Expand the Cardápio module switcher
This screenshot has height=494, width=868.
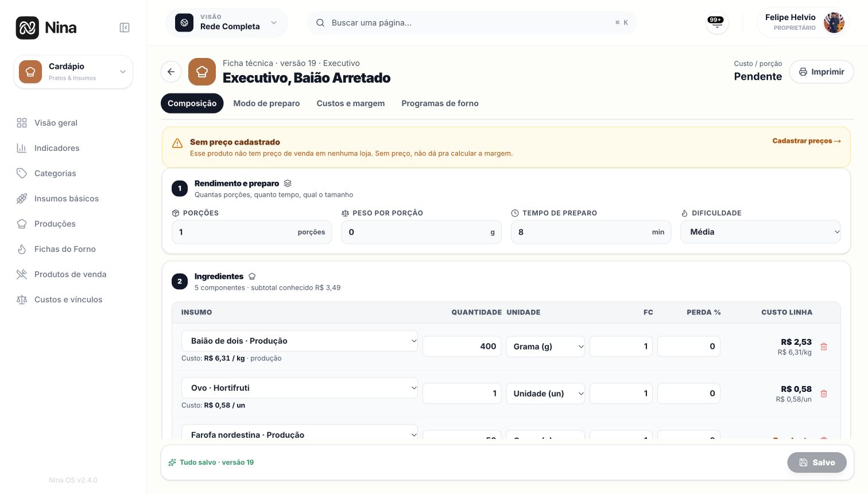73,72
